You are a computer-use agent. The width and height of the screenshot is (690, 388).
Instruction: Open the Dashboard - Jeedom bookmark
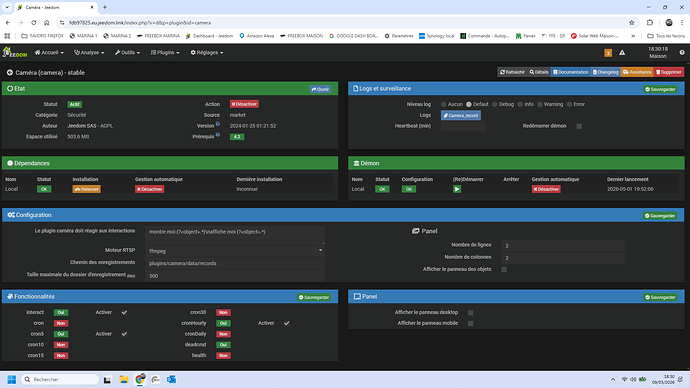click(x=209, y=36)
